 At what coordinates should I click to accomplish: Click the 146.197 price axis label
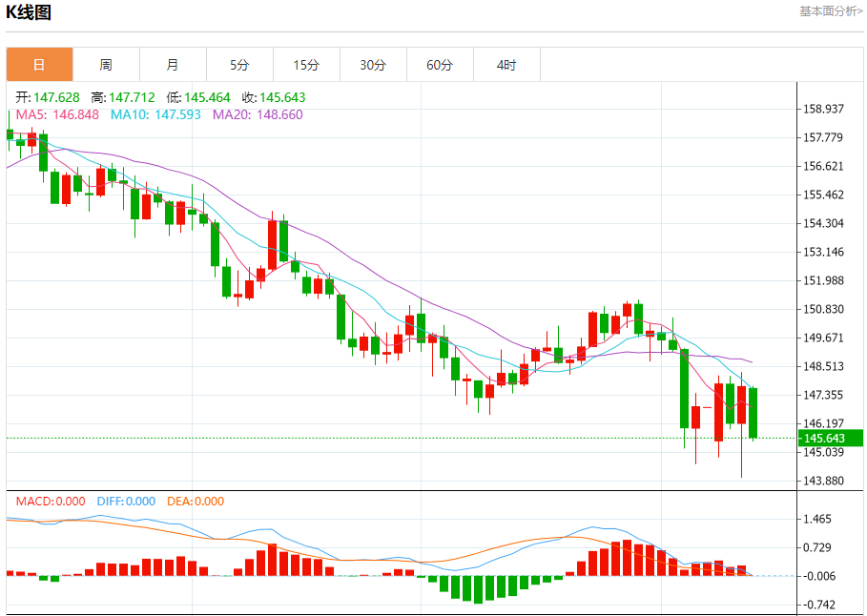click(823, 423)
